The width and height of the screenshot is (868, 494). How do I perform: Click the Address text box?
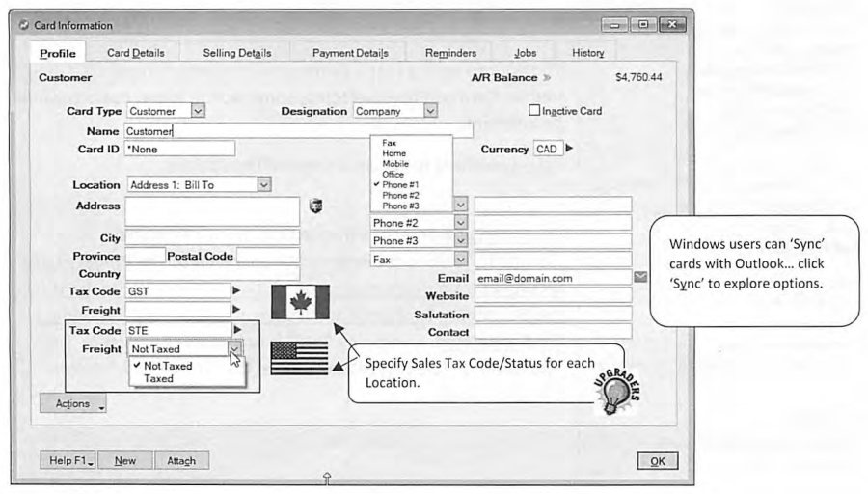[x=212, y=211]
